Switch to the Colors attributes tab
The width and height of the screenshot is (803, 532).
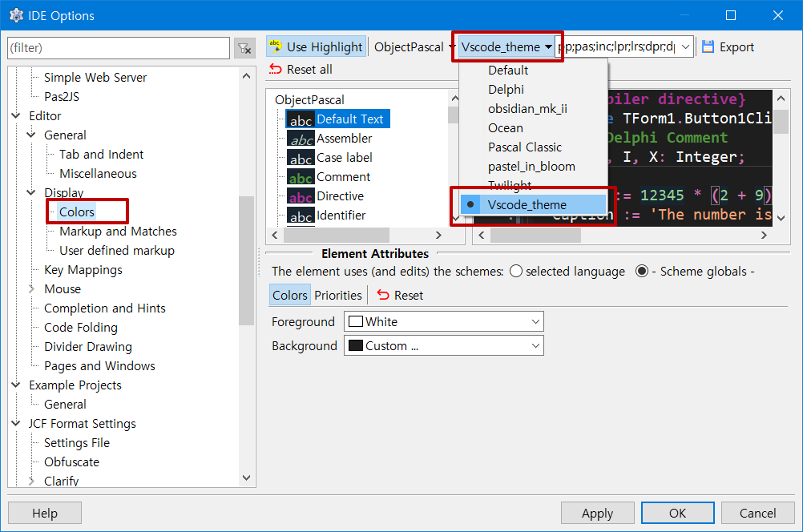(x=290, y=295)
